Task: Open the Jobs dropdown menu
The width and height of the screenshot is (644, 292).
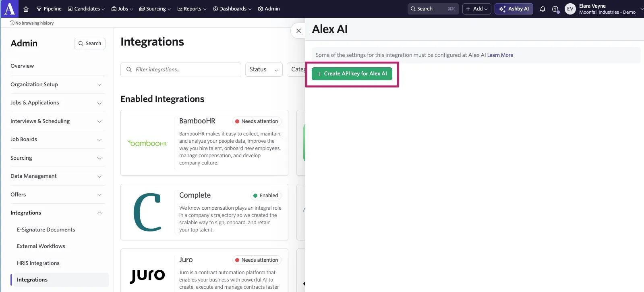Action: pos(122,9)
